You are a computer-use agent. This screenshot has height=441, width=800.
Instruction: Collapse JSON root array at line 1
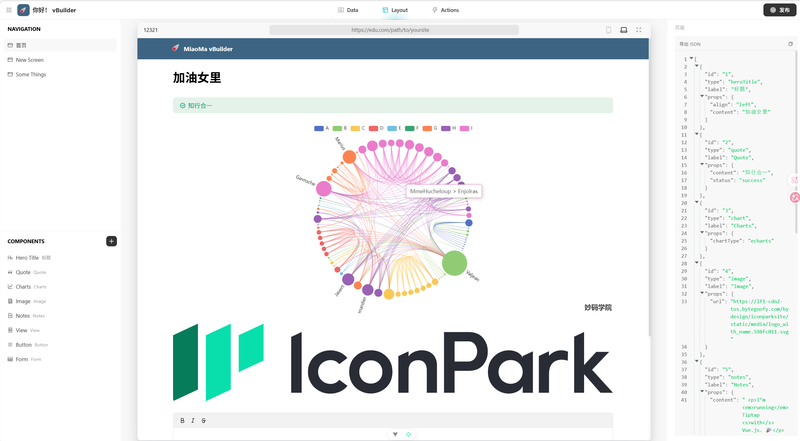[691, 59]
